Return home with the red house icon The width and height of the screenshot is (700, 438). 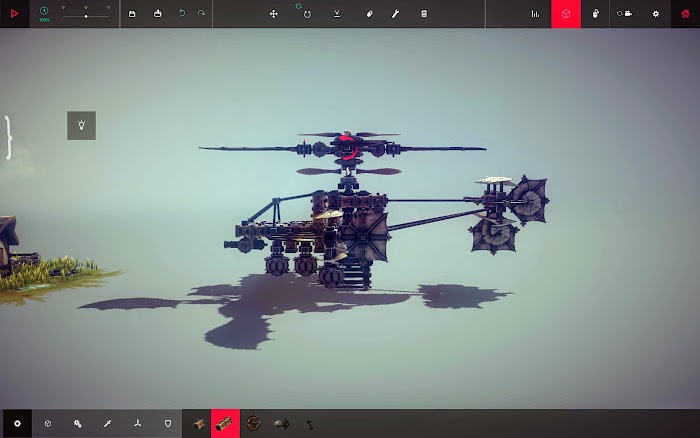click(x=685, y=14)
